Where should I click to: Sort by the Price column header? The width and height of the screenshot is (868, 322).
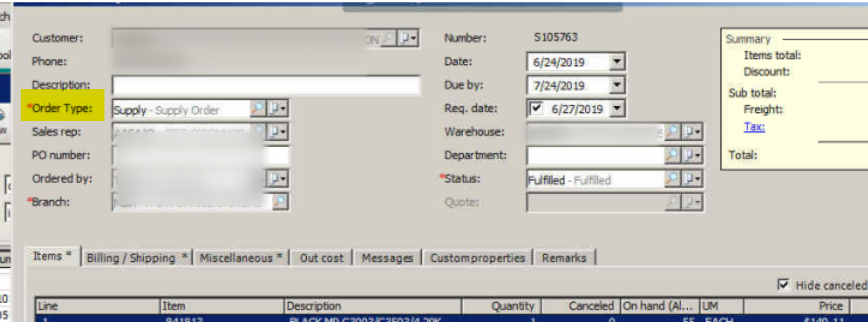coord(796,306)
